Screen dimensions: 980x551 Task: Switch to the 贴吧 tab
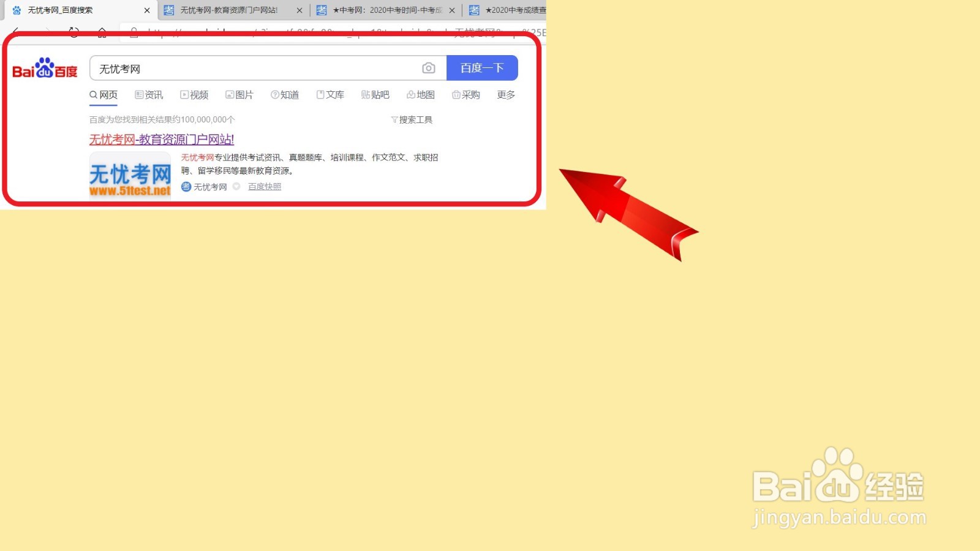[x=375, y=95]
